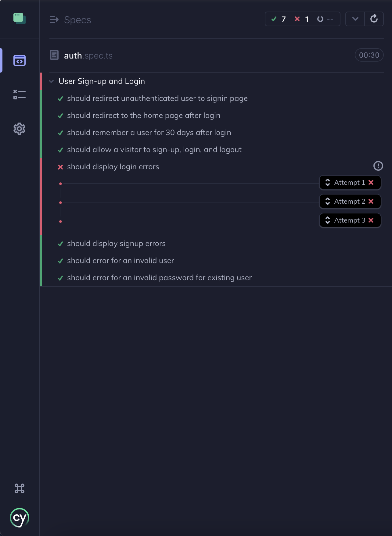The height and width of the screenshot is (536, 392).
Task: Open the Specs page from sidebar
Action: (20, 60)
